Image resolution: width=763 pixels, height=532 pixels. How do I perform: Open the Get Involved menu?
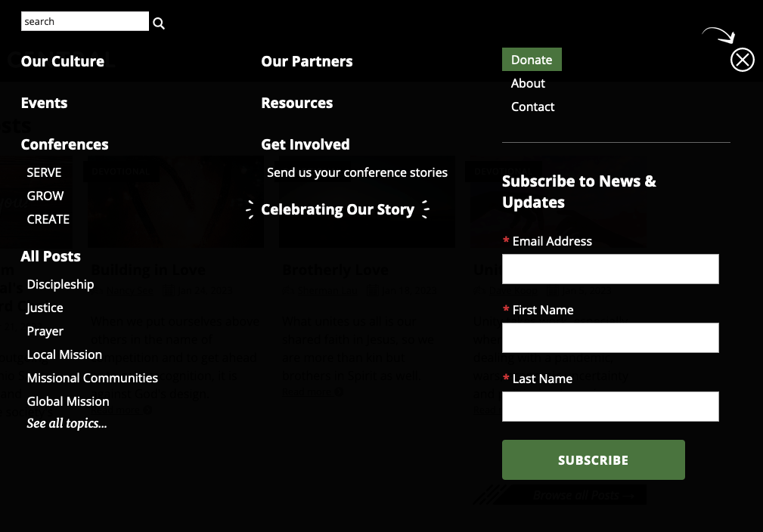tap(306, 144)
